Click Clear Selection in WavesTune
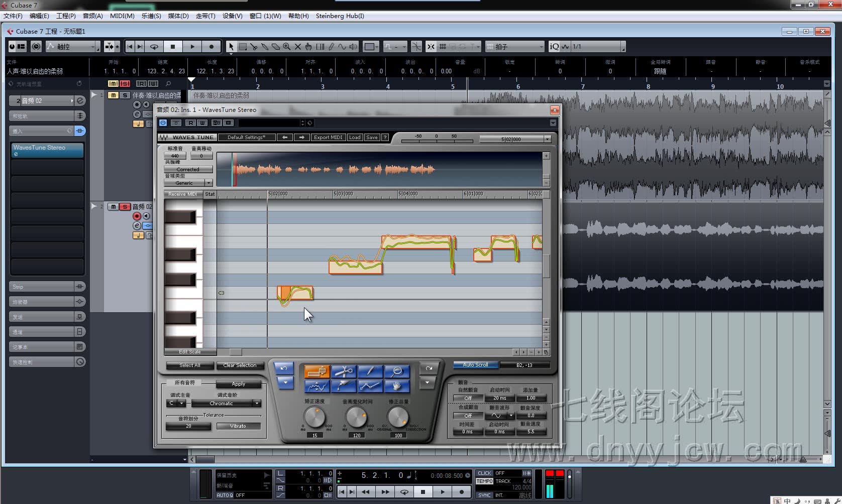 [240, 365]
